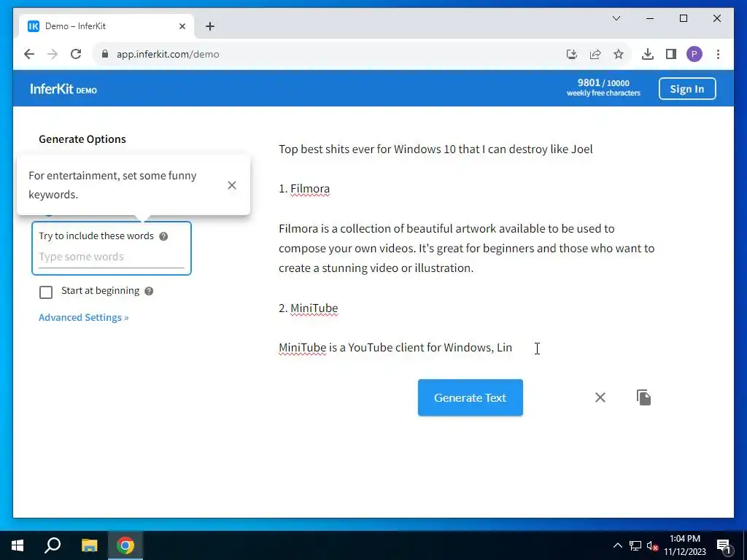The width and height of the screenshot is (747, 560).
Task: Copy generated text with the copy icon
Action: (643, 397)
